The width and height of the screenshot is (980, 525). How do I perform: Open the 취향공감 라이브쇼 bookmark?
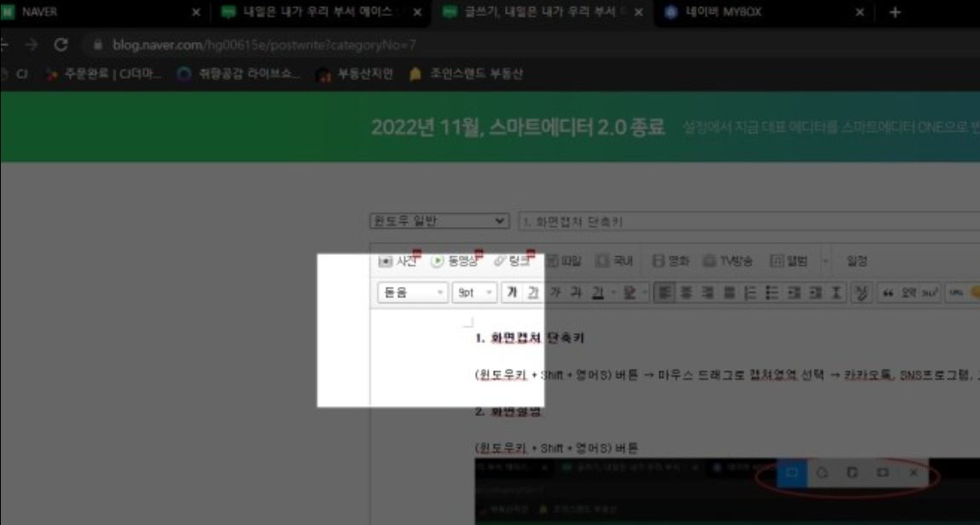[239, 74]
